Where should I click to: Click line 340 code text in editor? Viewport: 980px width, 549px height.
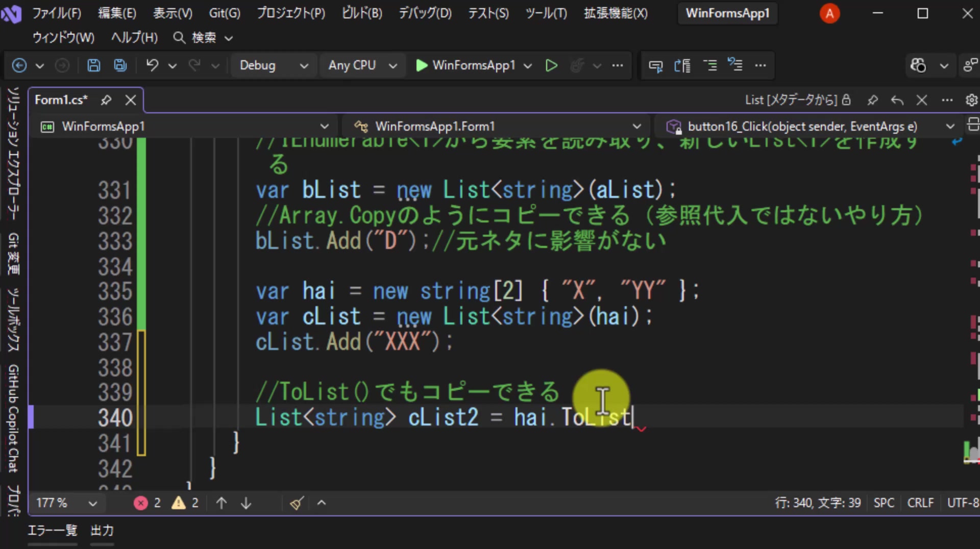click(444, 417)
